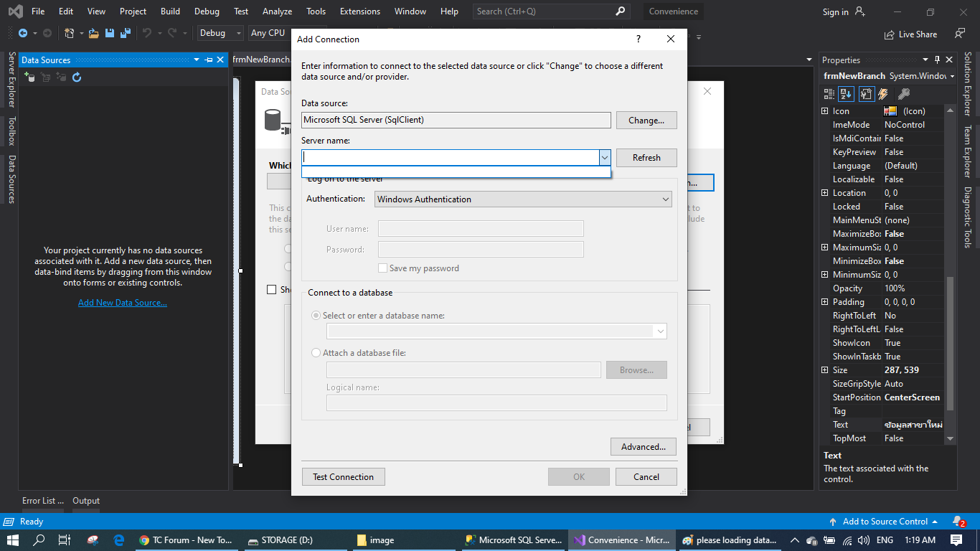Open the Project menu
The image size is (980, 551).
point(133,11)
